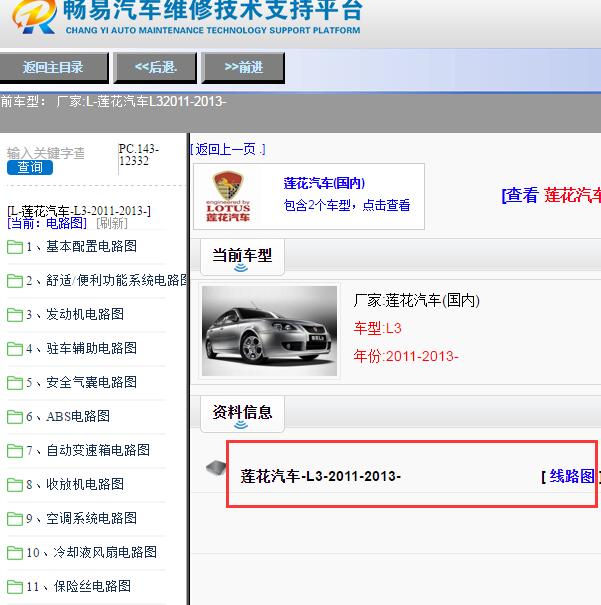Open 1、基本配置电路图 tree item
This screenshot has height=605, width=601.
[81, 246]
